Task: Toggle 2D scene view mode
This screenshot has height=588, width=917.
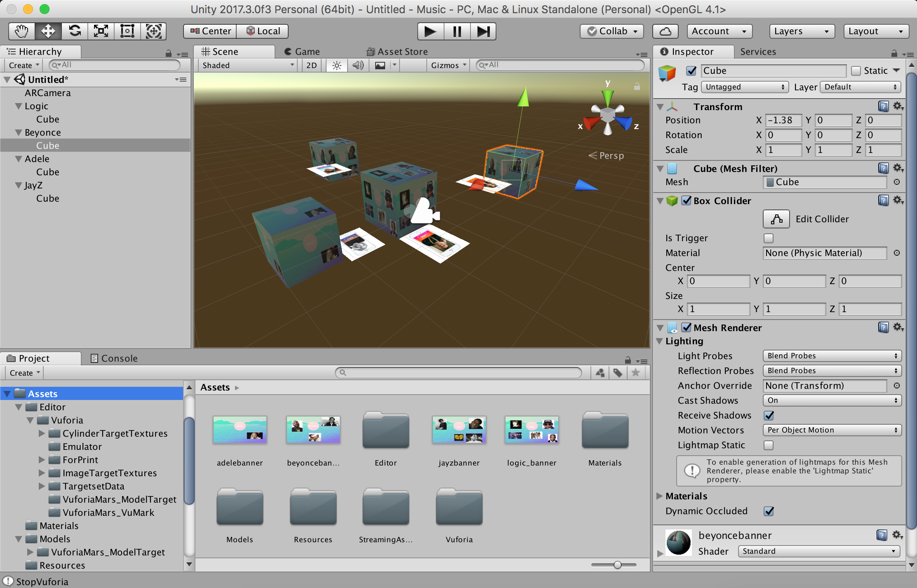Action: click(x=312, y=65)
